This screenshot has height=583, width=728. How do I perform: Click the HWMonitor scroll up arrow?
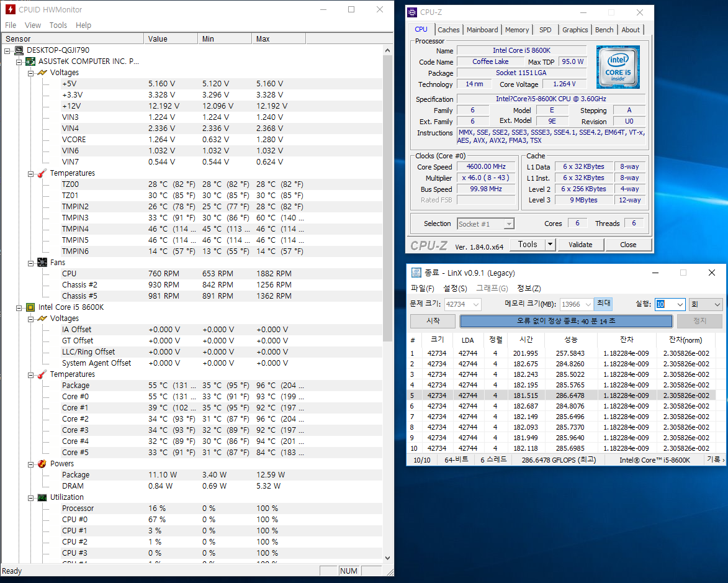(387, 50)
